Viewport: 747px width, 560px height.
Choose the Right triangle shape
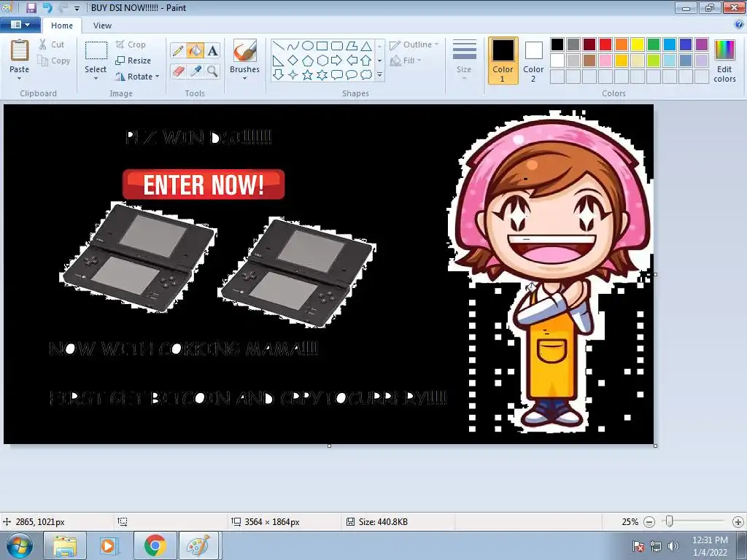tap(279, 61)
